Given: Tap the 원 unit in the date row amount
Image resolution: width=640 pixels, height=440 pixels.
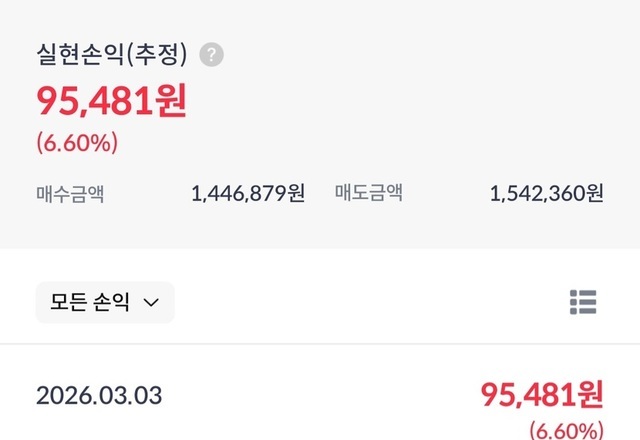Looking at the screenshot, I should 591,394.
